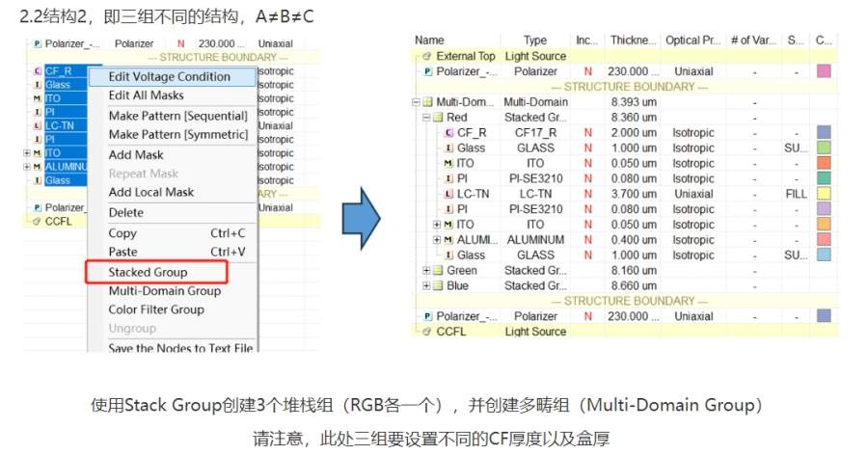
Task: Click the top Polarizer icon in right panel
Action: pos(427,71)
